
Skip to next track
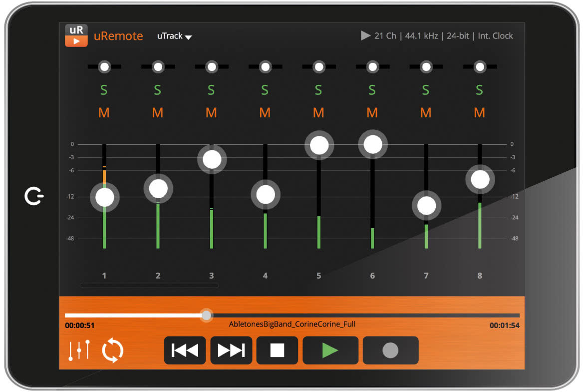(x=231, y=350)
